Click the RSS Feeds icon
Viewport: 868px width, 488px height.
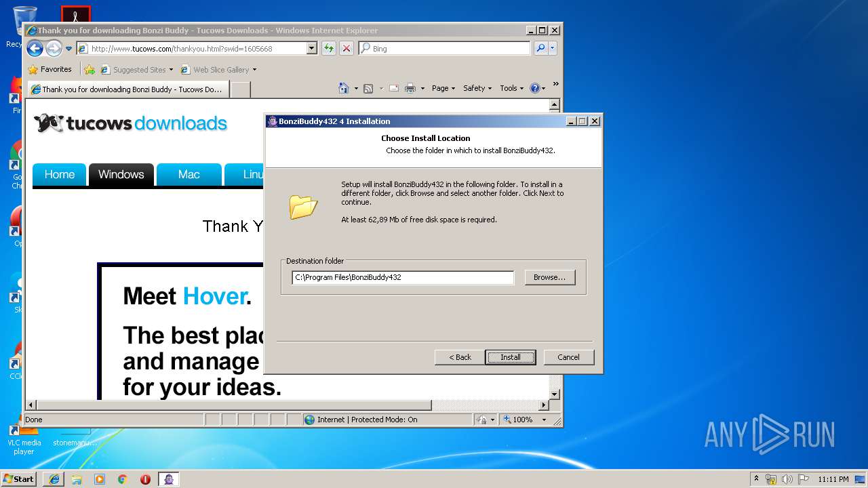coord(368,88)
